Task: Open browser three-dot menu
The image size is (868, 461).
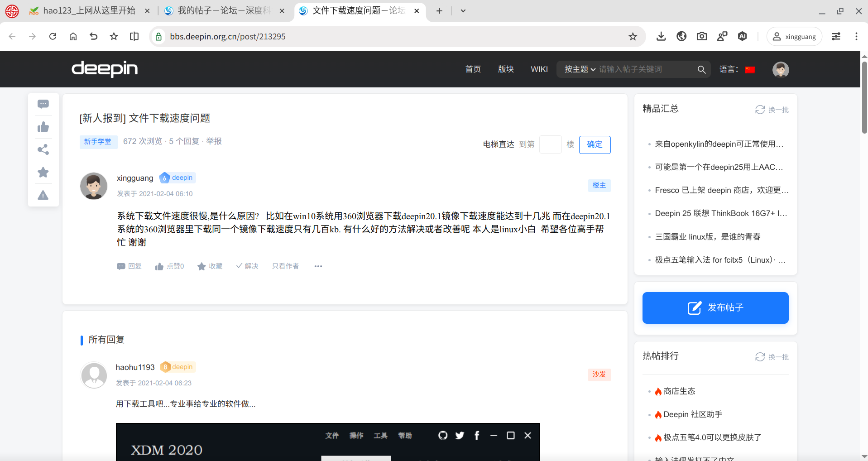Action: (x=856, y=36)
